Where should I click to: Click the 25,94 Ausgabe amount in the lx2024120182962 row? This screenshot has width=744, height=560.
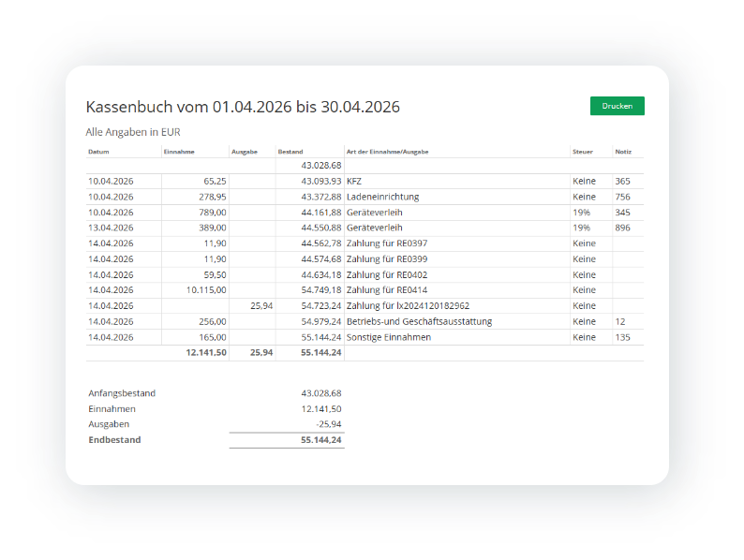[261, 305]
